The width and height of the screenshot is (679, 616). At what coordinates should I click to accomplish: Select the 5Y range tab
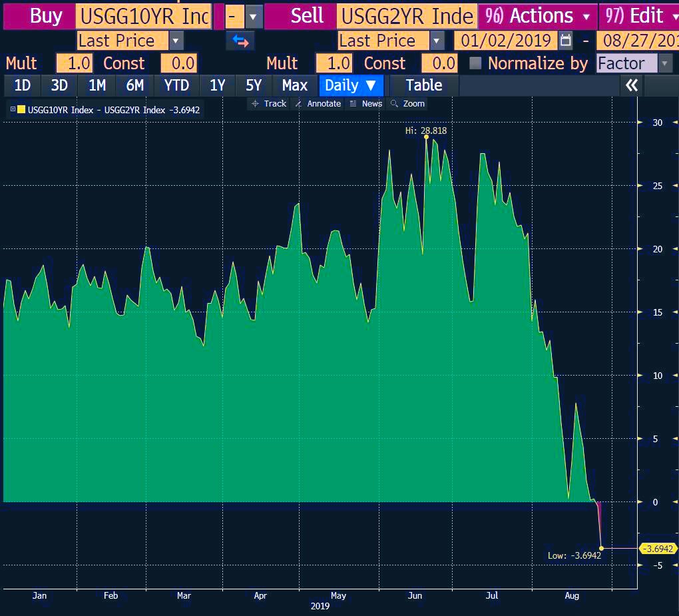click(254, 85)
